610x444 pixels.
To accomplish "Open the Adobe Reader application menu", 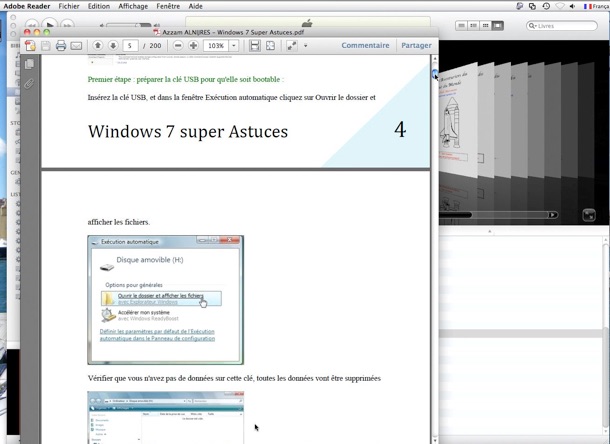I will tap(27, 6).
